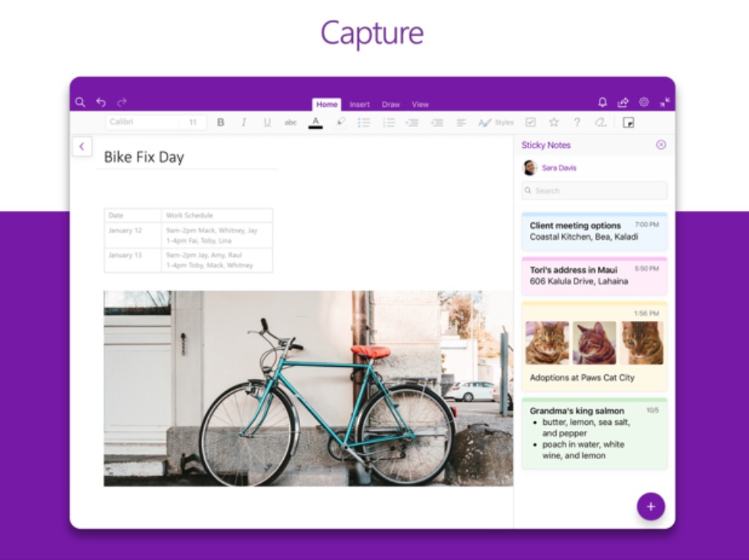
Task: Open Tori's address in Maui note
Action: [594, 276]
